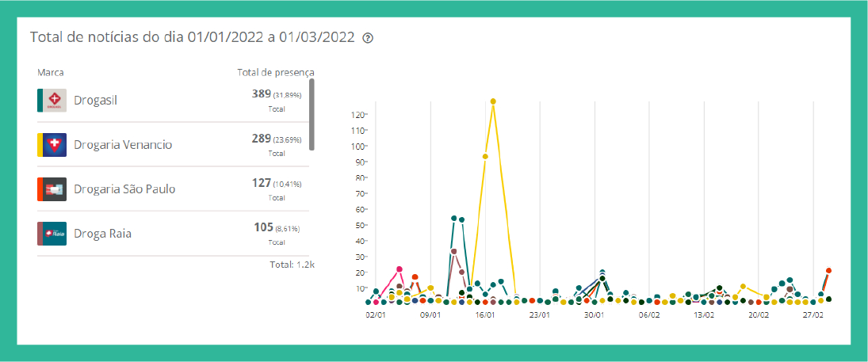Click the 16/01 date label on the x-axis
Viewport: 868px width, 362px height.
(x=485, y=314)
